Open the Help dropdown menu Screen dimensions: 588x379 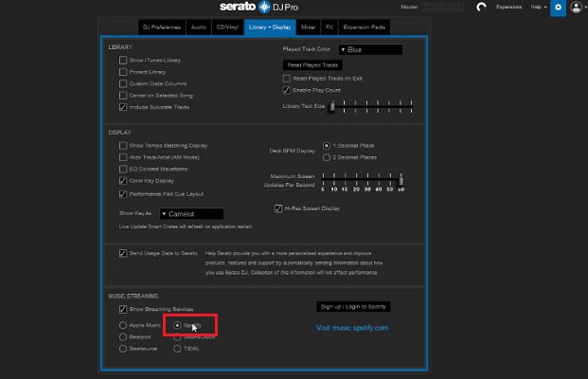538,7
